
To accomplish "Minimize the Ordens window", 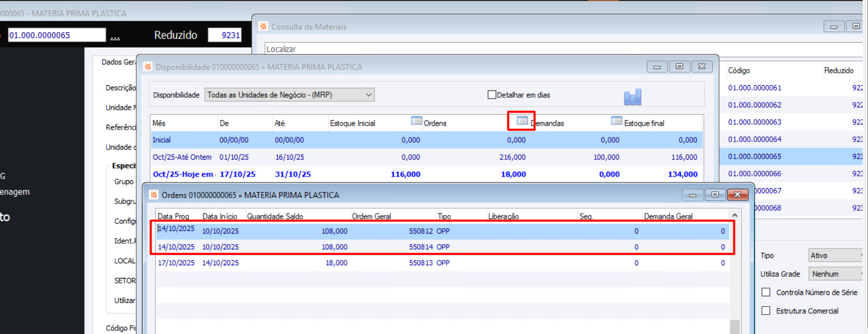I will [x=692, y=194].
